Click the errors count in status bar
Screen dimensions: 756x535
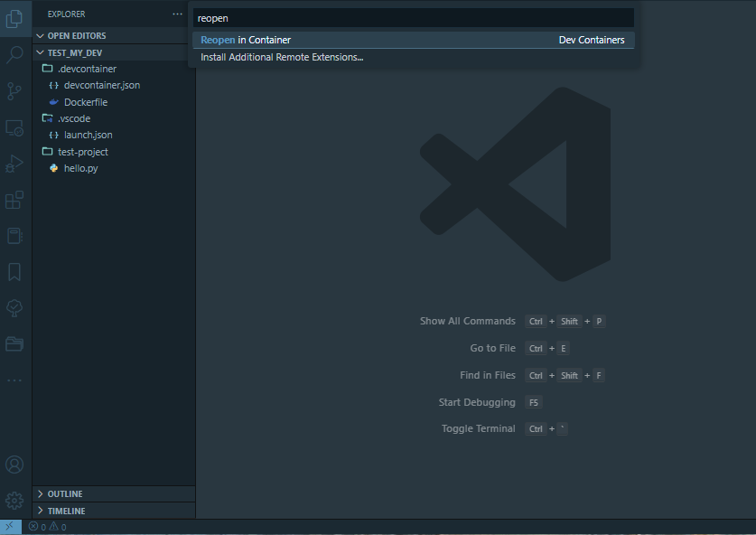coord(37,527)
